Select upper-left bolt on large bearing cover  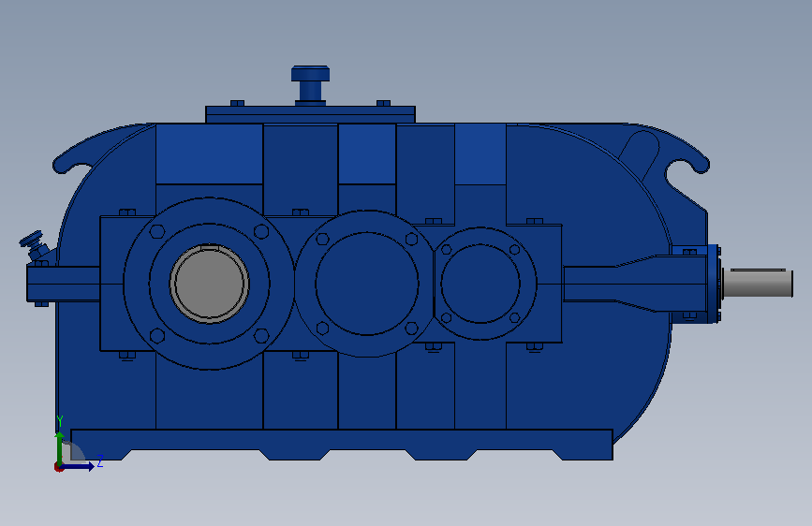(x=157, y=231)
